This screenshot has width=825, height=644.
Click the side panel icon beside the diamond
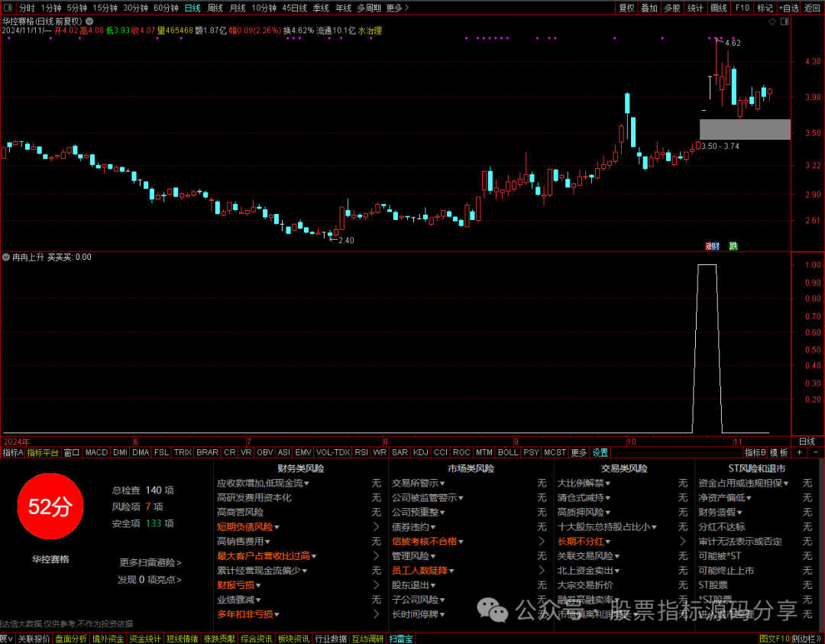coord(785,21)
